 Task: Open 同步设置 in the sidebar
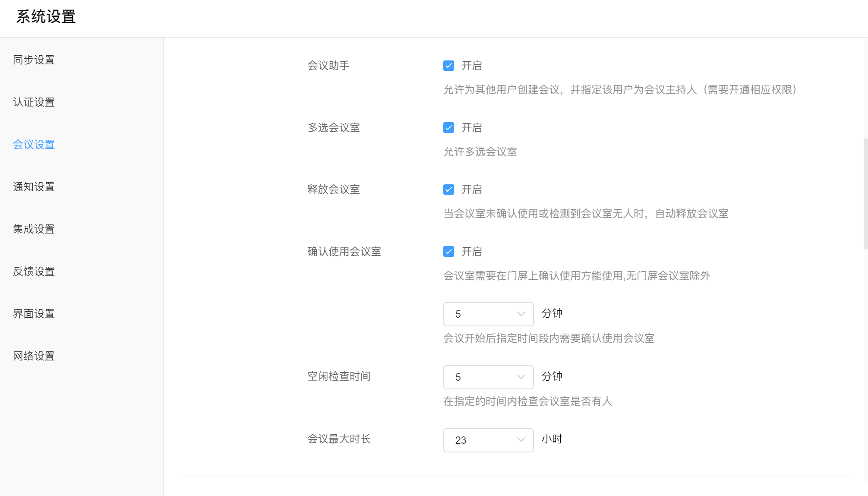(x=34, y=60)
